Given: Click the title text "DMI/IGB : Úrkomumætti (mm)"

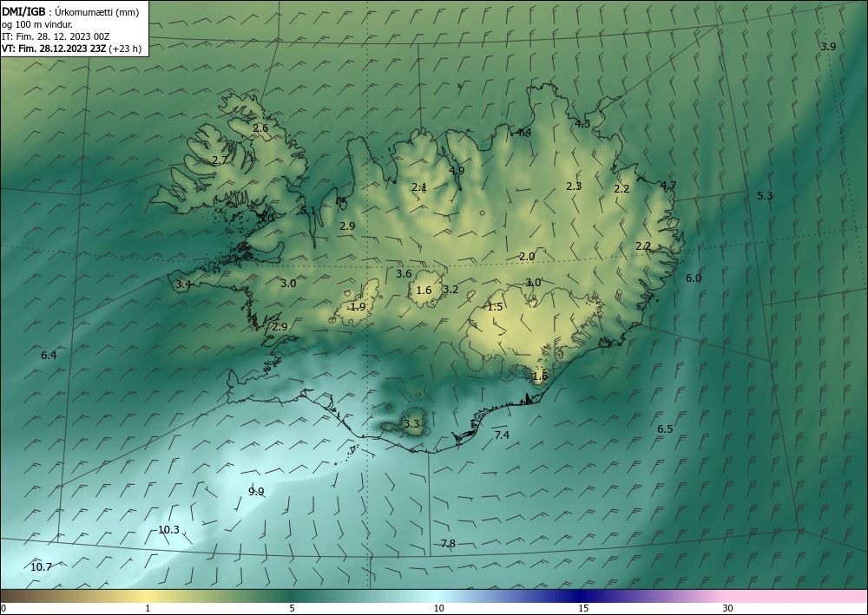Looking at the screenshot, I should [x=70, y=12].
